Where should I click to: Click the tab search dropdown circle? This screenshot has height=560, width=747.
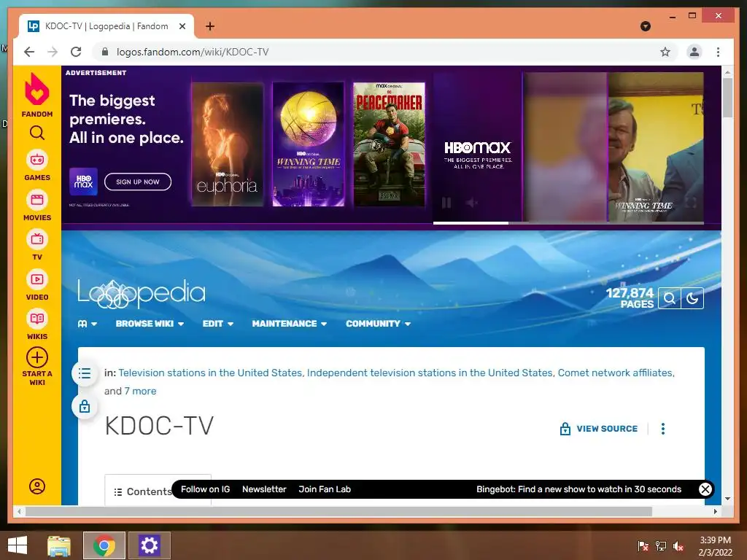[x=646, y=26]
